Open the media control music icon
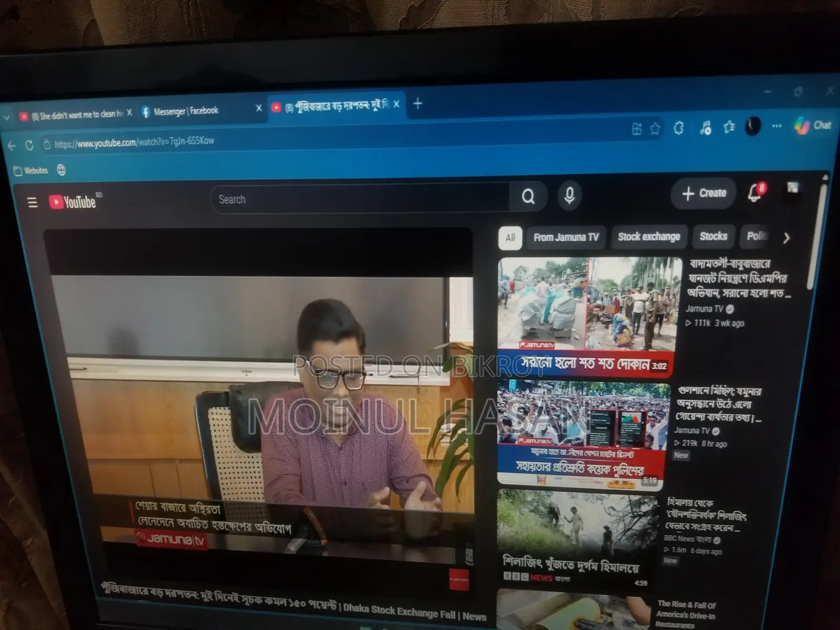 click(705, 128)
